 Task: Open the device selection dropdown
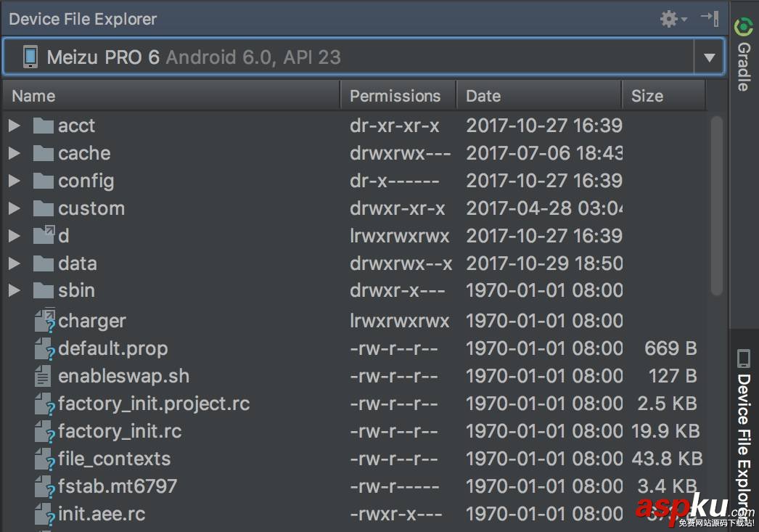pyautogui.click(x=709, y=57)
